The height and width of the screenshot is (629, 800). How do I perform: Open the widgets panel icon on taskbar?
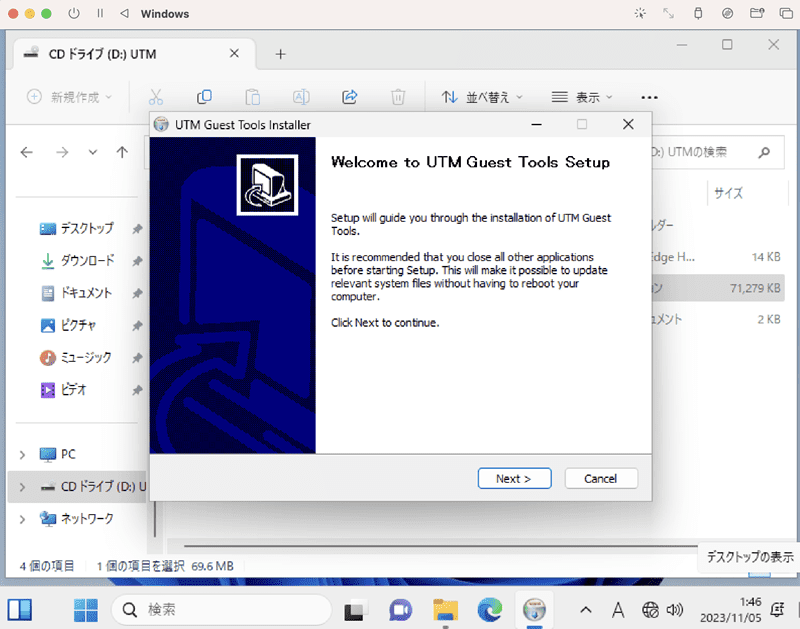[x=20, y=610]
